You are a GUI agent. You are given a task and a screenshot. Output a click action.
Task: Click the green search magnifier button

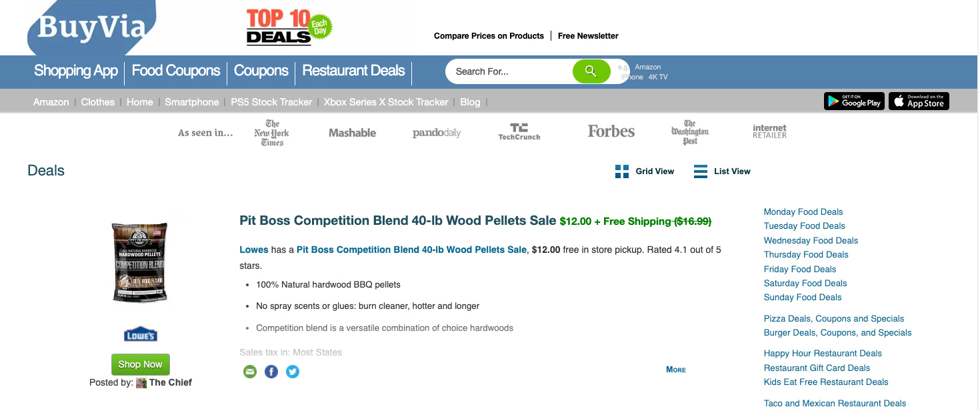[591, 71]
